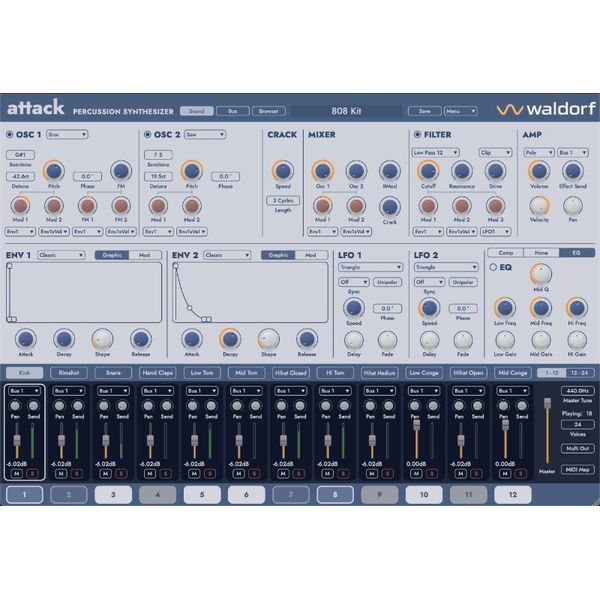Select the ENV 1 Mod tab
600x600 pixels.
point(145,255)
